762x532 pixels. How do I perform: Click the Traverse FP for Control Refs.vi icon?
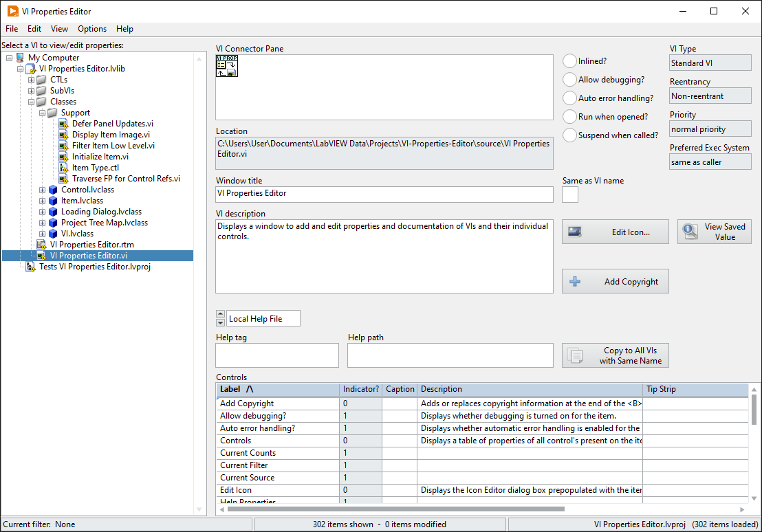coord(64,179)
